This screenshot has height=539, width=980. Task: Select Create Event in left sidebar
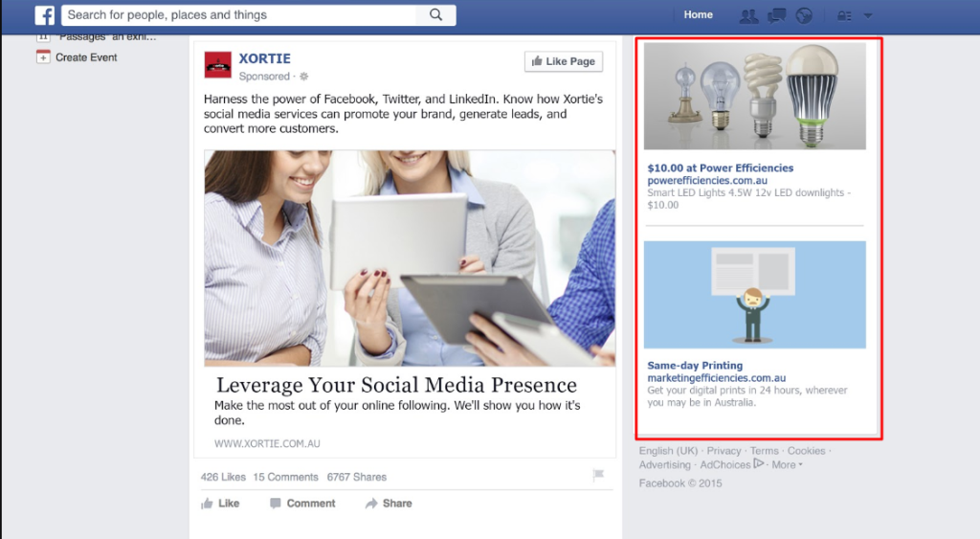pyautogui.click(x=85, y=57)
